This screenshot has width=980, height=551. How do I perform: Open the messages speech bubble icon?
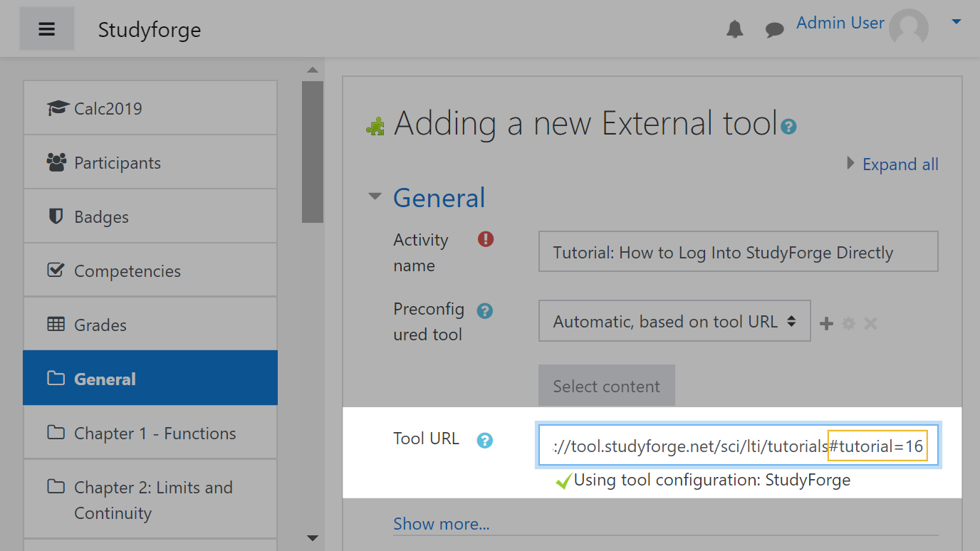pos(774,29)
